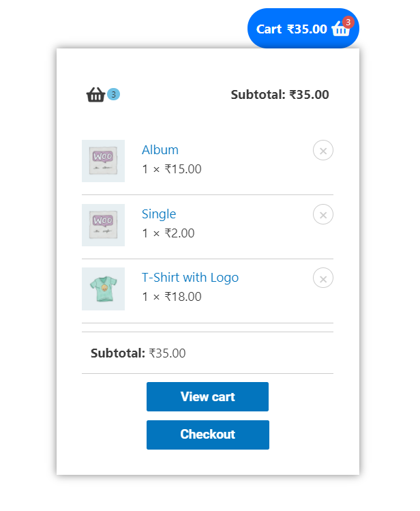Click the T-Shirt 1 × ₹18.00 text
Viewport: 420px width, 511px height.
click(x=172, y=297)
